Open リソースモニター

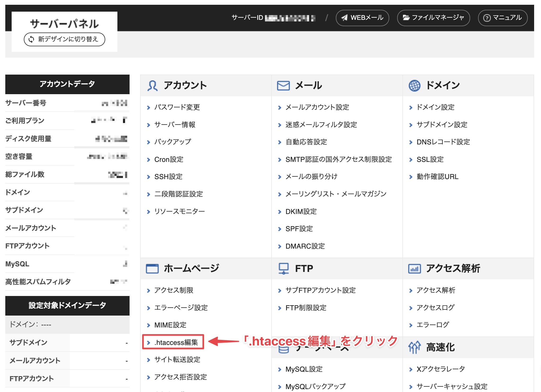[180, 211]
